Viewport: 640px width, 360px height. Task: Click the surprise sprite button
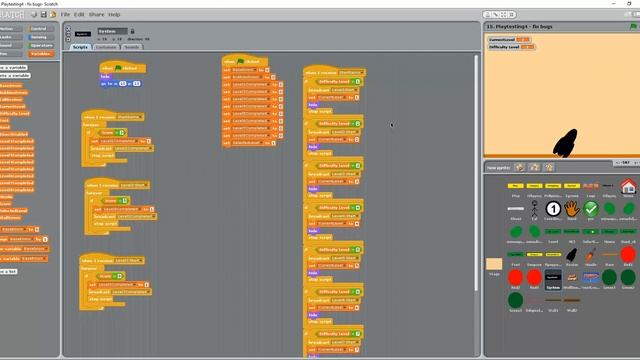(x=549, y=167)
